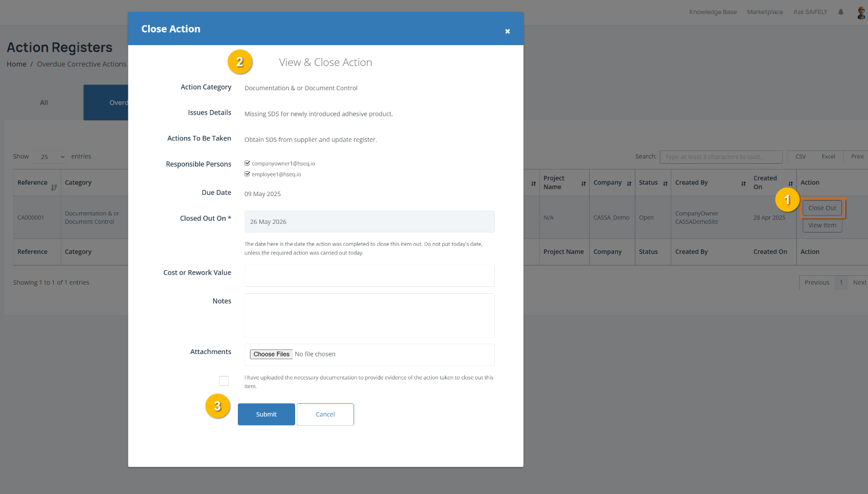Viewport: 868px width, 494px height.
Task: Toggle companyowner1@hseq.io responsible person checkbox
Action: (x=247, y=163)
